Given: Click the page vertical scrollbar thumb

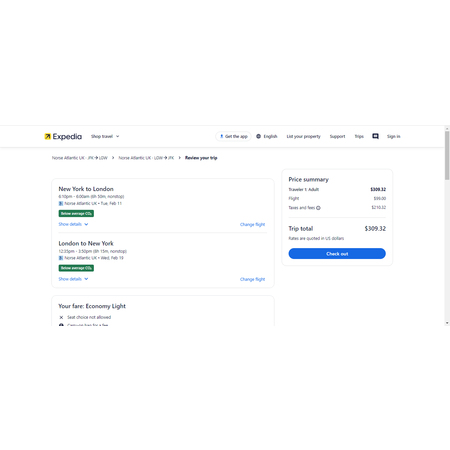Looking at the screenshot, I should tap(447, 155).
